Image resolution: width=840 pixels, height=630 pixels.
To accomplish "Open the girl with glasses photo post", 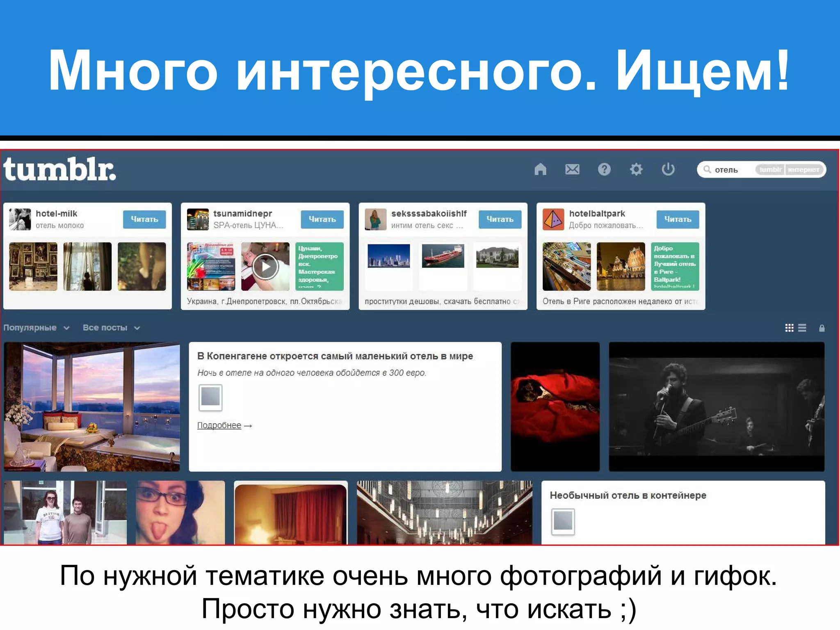I will pyautogui.click(x=180, y=513).
